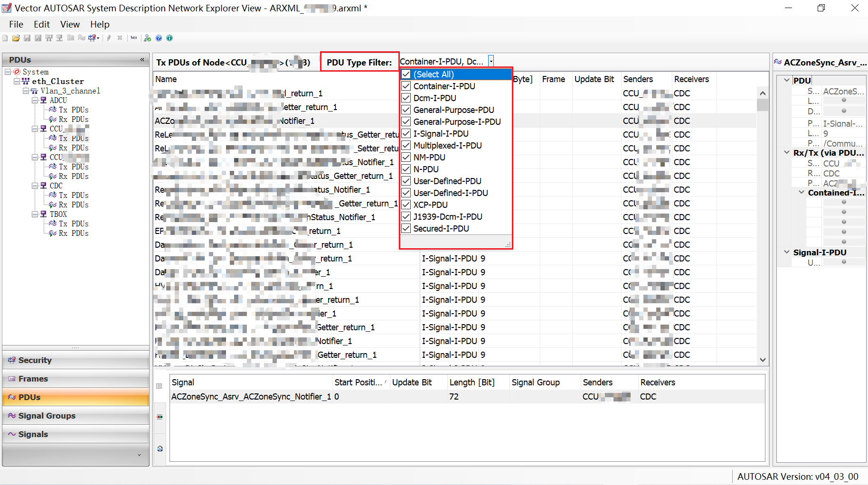Uncheck Container-I-PDU filter option

point(406,86)
